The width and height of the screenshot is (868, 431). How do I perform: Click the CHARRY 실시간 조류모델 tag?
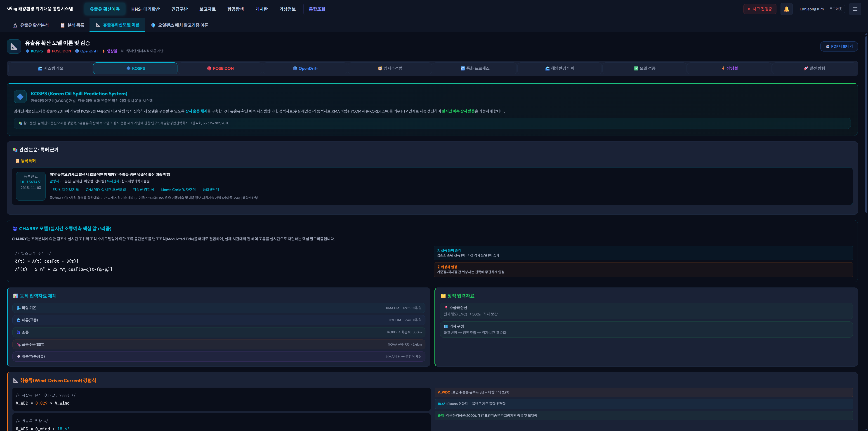(x=106, y=190)
